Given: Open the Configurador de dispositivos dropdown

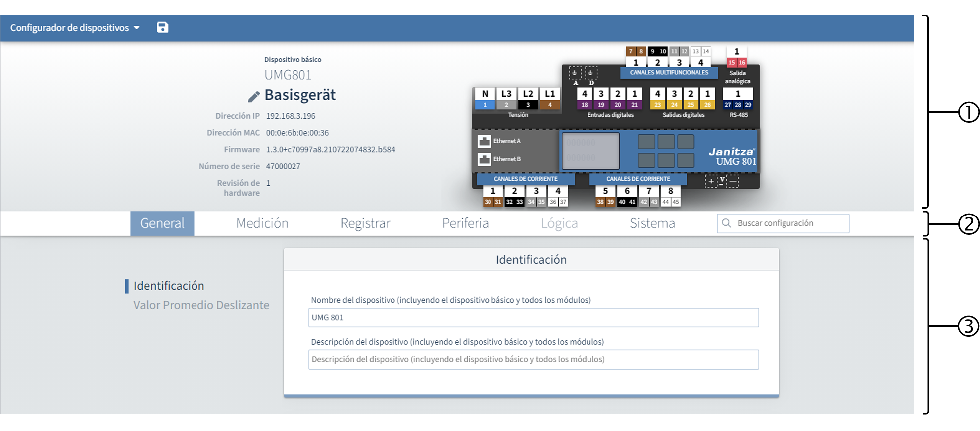Looking at the screenshot, I should click(x=75, y=28).
